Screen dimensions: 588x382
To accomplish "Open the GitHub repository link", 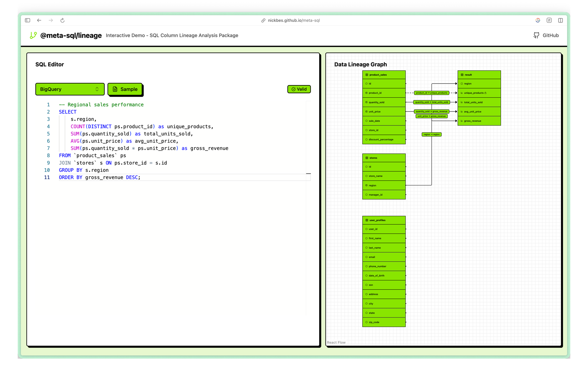I will [546, 35].
